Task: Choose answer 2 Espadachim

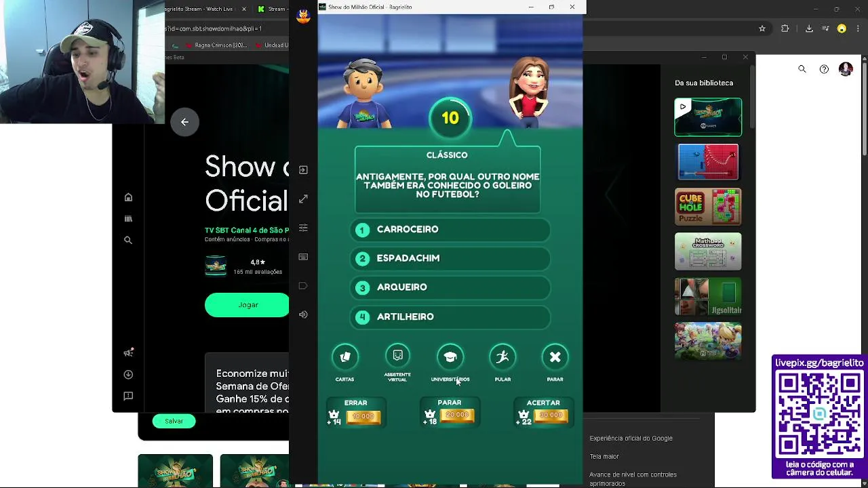Action: [x=450, y=258]
